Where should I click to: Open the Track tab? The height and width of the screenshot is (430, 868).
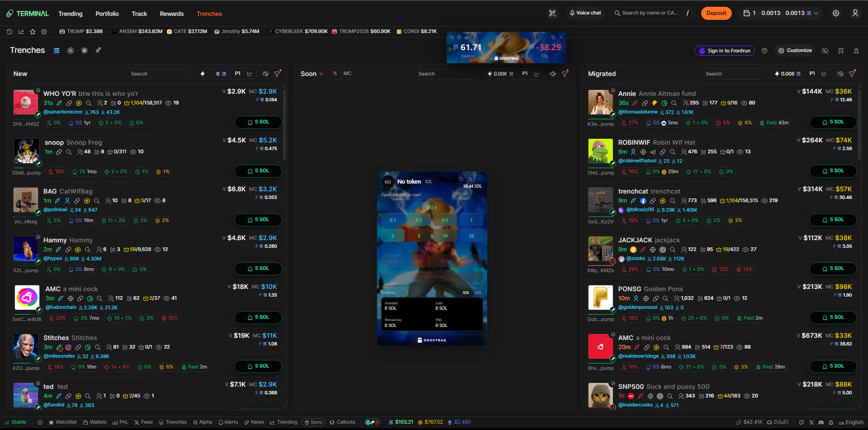click(139, 14)
